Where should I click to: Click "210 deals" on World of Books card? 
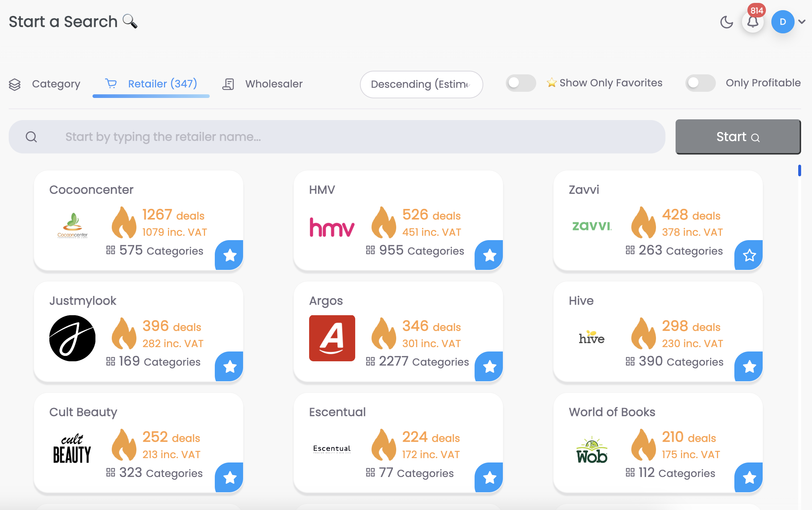pos(689,437)
